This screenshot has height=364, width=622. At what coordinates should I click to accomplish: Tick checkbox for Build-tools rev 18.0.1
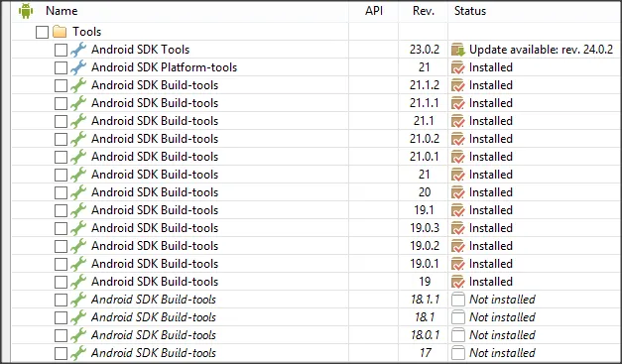[x=61, y=335]
